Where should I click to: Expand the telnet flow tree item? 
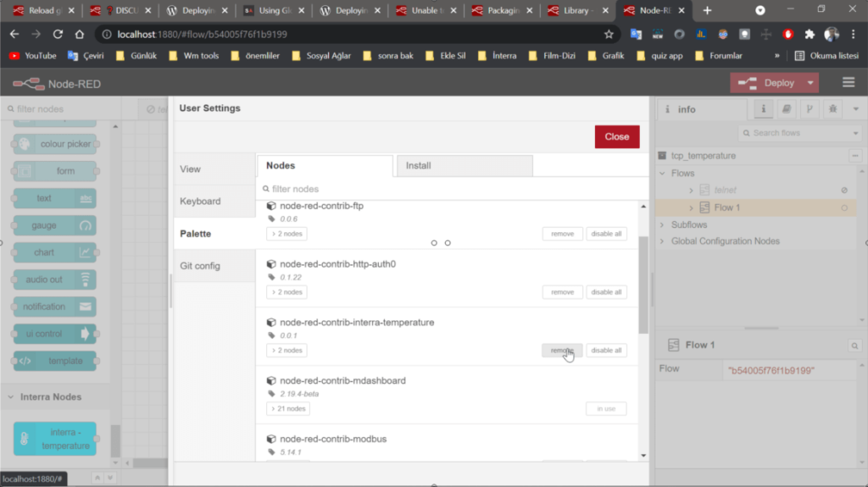click(x=691, y=191)
